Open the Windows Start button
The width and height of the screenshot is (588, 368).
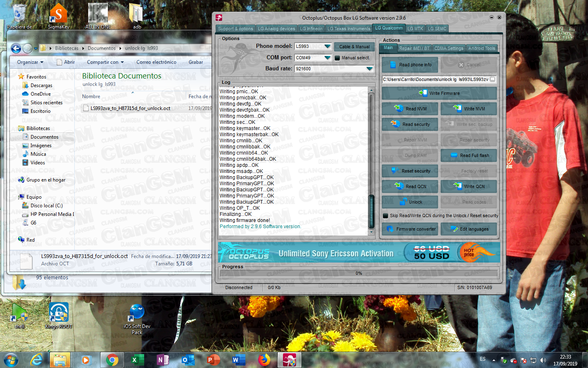[11, 360]
